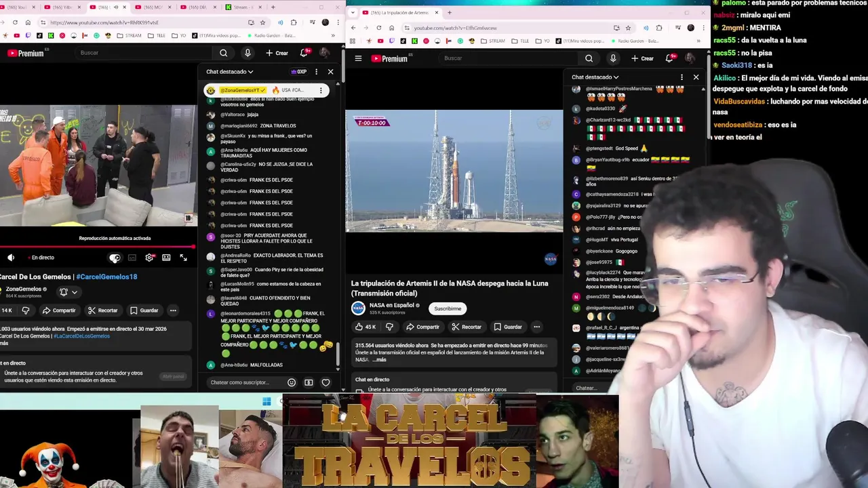Image resolution: width=868 pixels, height=488 pixels.
Task: Click Recortar on the ZonaGemelos video
Action: 103,310
